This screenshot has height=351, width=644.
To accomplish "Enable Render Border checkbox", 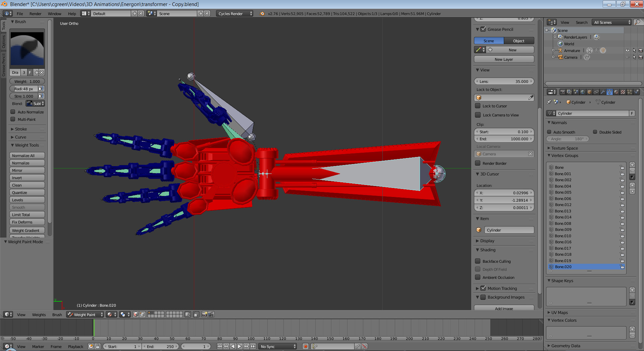I will [478, 163].
